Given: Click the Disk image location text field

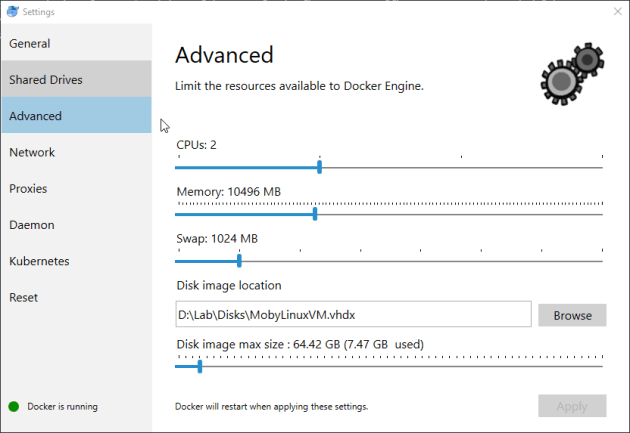Looking at the screenshot, I should [353, 314].
